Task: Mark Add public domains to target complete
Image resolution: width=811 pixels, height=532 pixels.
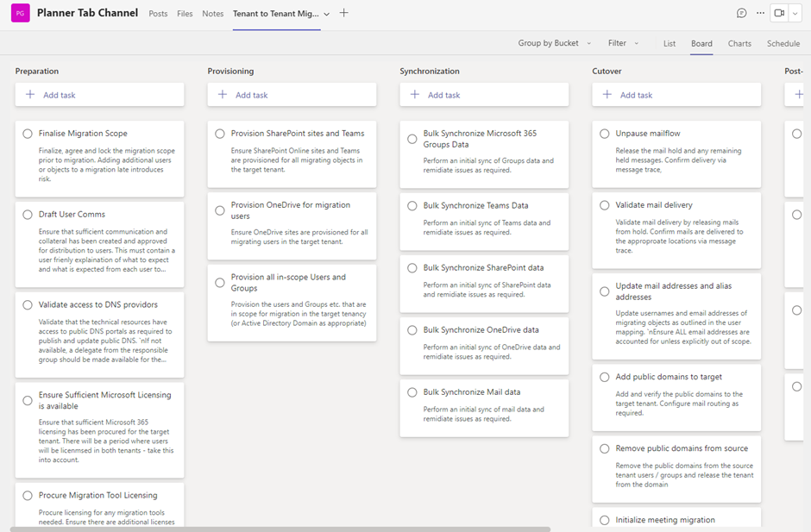Action: click(x=604, y=378)
